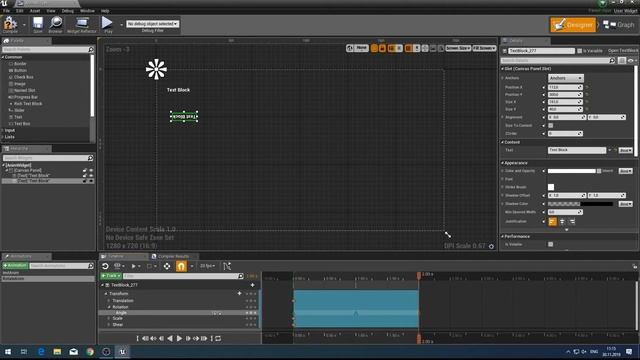The image size is (640, 360).
Task: Open the File menu
Action: [6, 11]
